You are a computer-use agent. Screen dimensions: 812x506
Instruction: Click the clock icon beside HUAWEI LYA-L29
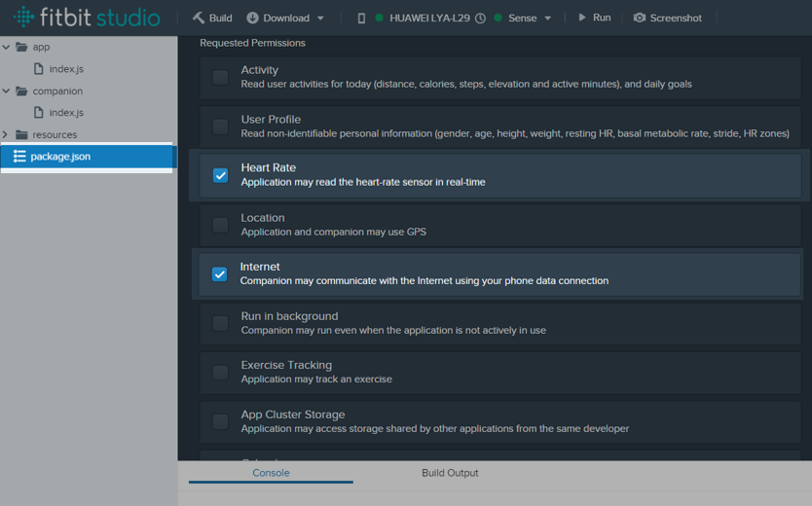(481, 18)
